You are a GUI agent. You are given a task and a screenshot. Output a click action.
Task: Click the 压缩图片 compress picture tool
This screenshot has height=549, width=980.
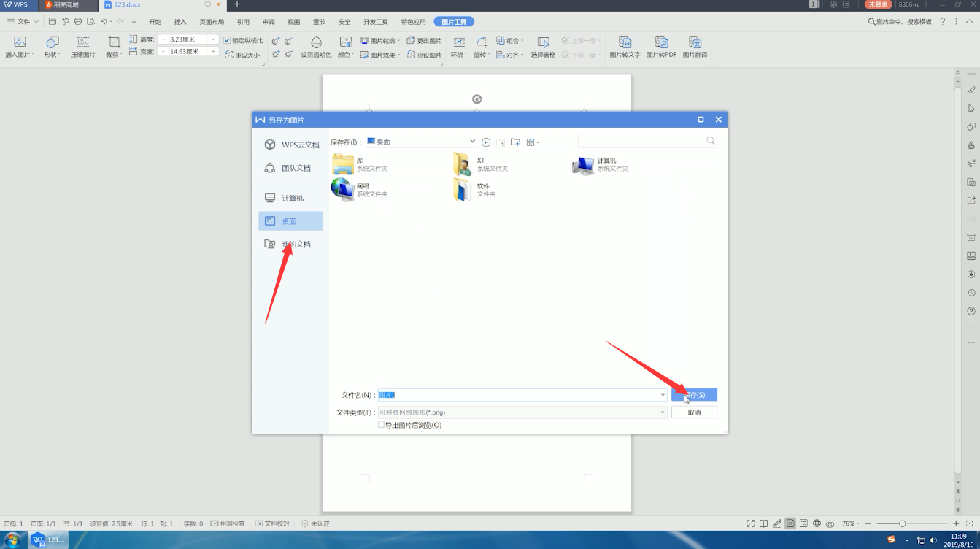[x=83, y=47]
